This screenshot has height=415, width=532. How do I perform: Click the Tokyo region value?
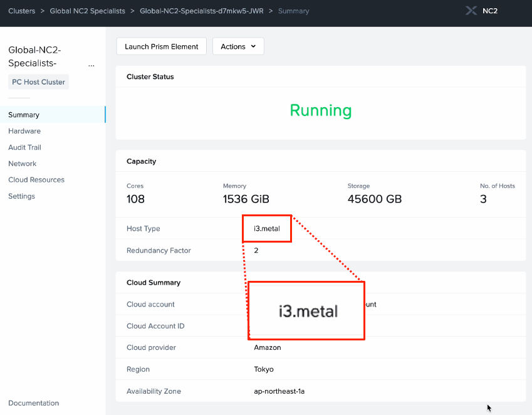pyautogui.click(x=264, y=369)
